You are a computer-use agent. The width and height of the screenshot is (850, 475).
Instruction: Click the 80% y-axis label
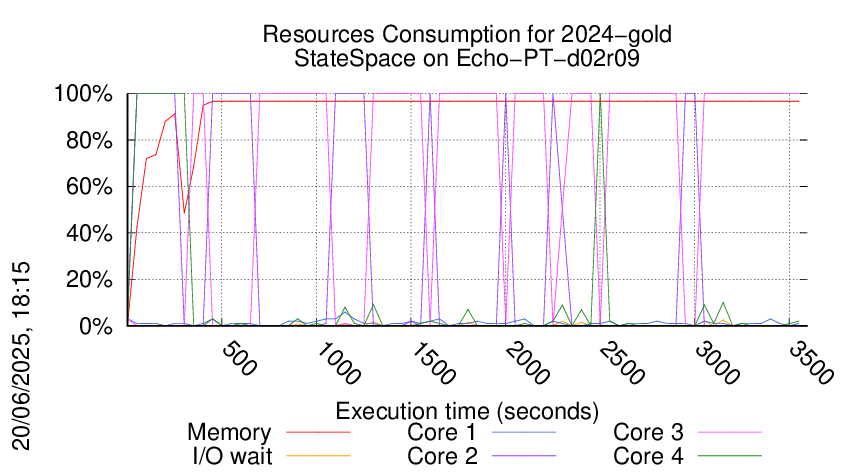[x=89, y=140]
